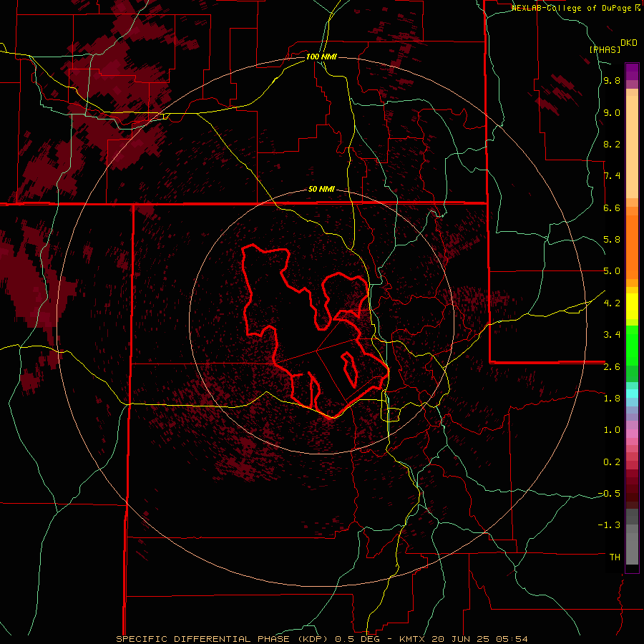Click the bright green segment of color bar
The image size is (644, 644).
click(x=632, y=346)
